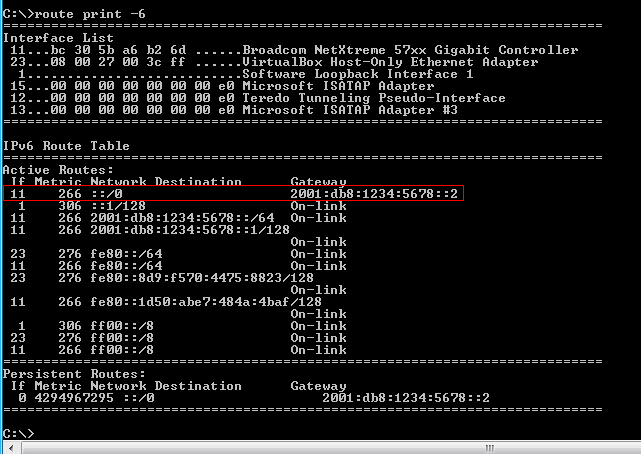Click 'fe80::/64' on metric 276 row
The image size is (641, 454).
coord(126,254)
